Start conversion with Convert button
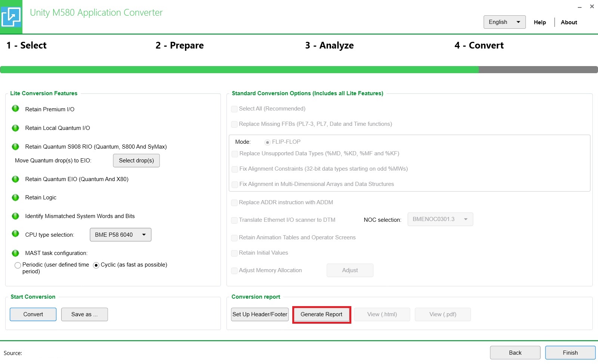 33,314
